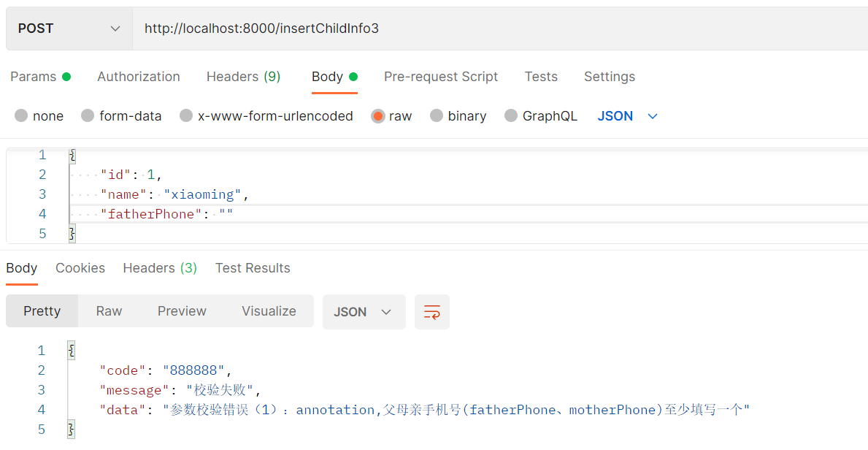
Task: Open the response JSON format dropdown
Action: point(364,312)
